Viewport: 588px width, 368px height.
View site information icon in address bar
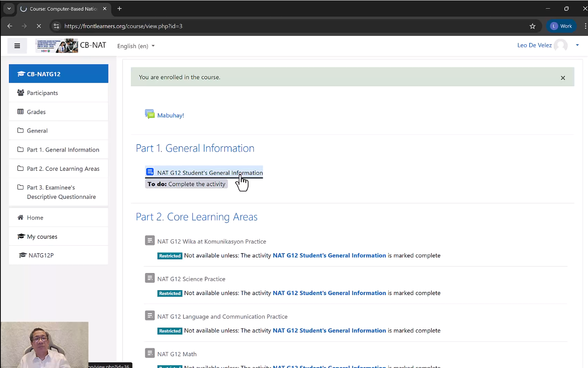coord(57,26)
